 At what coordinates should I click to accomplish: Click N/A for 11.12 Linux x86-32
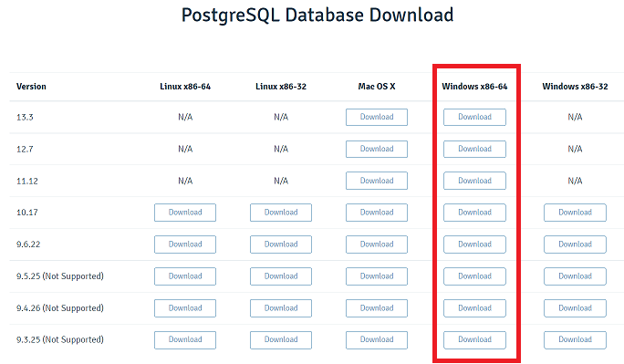(281, 181)
